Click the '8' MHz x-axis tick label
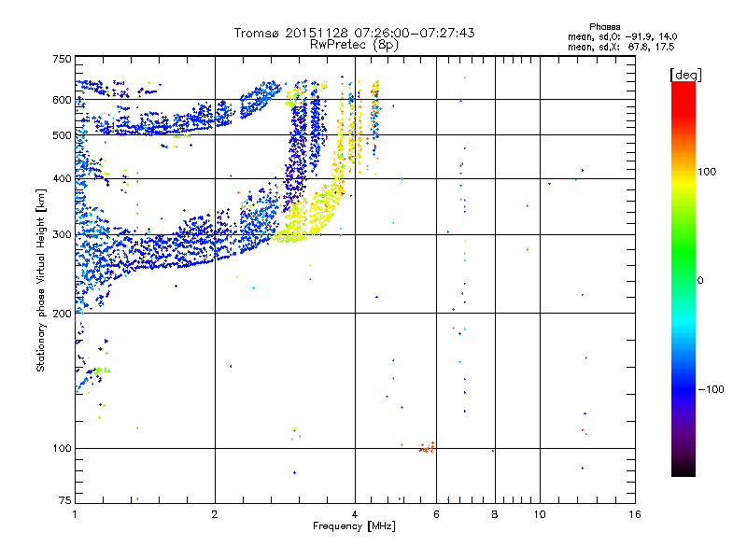Viewport: 747px width, 560px height. 495,514
